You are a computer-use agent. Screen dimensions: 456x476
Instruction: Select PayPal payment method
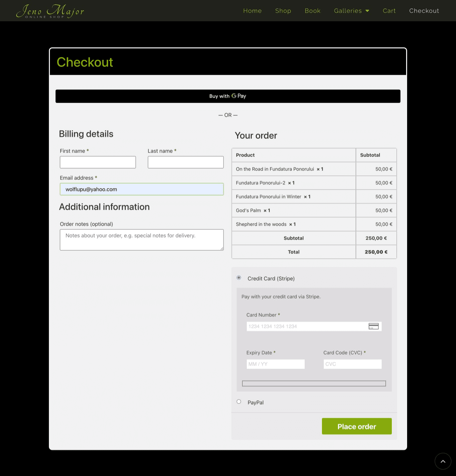coord(239,402)
